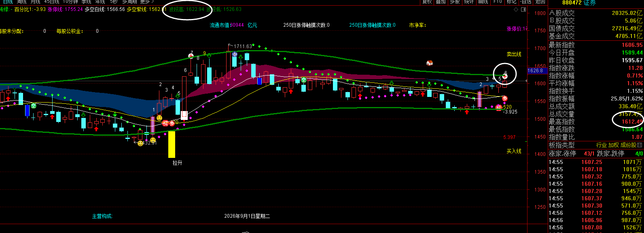The height and width of the screenshot is (233, 644).
Task: Switch to the 月线 period tab
Action: pyautogui.click(x=36, y=2)
